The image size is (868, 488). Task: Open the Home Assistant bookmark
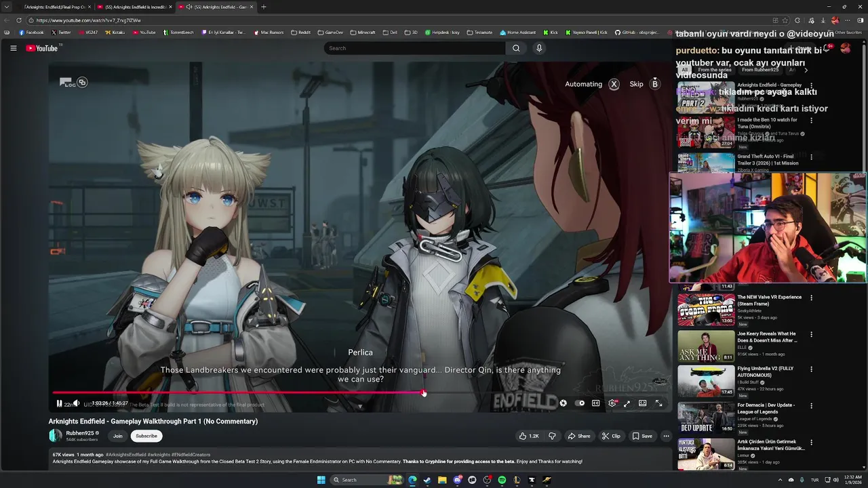pyautogui.click(x=517, y=32)
